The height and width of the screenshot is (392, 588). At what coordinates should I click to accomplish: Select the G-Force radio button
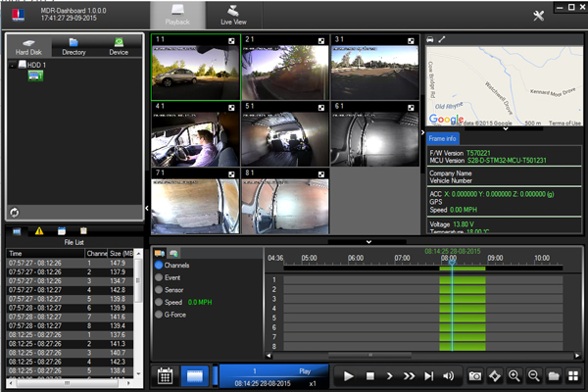(160, 316)
